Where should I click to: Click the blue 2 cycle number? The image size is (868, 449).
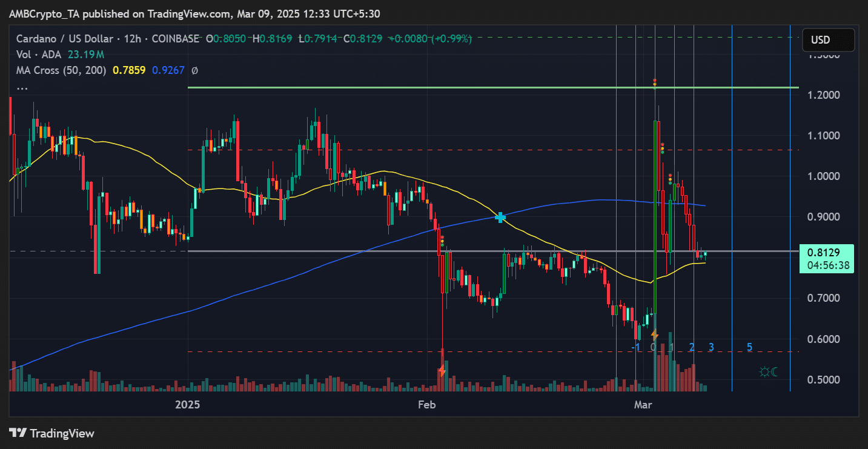(x=692, y=347)
